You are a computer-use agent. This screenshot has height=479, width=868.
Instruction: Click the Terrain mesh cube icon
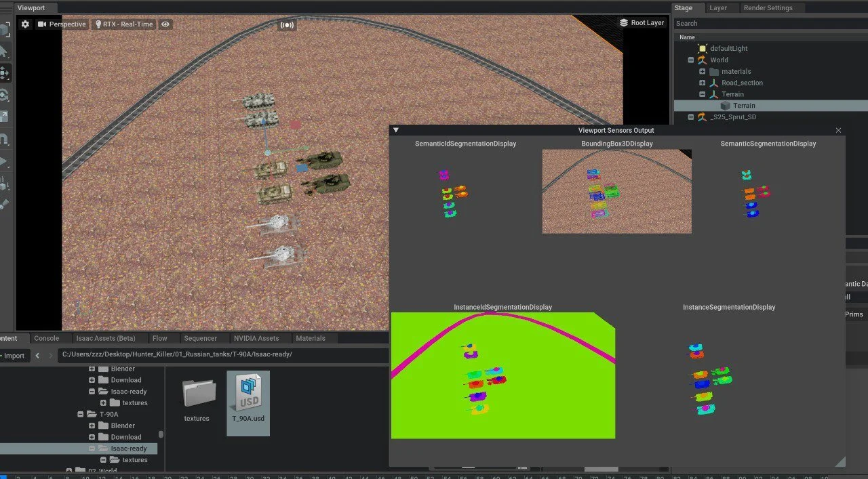(725, 106)
